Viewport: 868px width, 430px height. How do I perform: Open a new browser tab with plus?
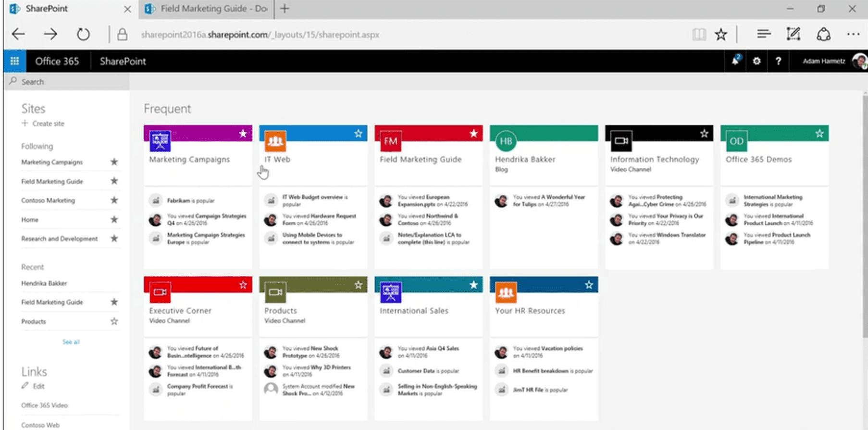(x=285, y=9)
